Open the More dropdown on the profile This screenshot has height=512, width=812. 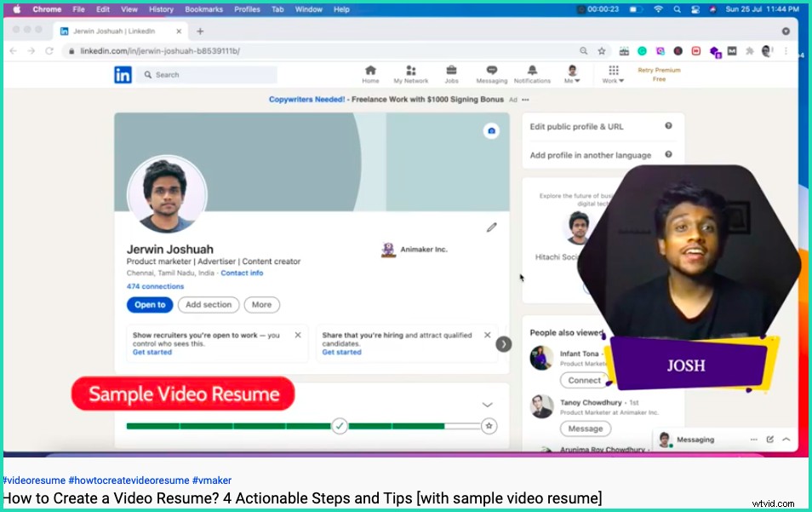pyautogui.click(x=261, y=304)
